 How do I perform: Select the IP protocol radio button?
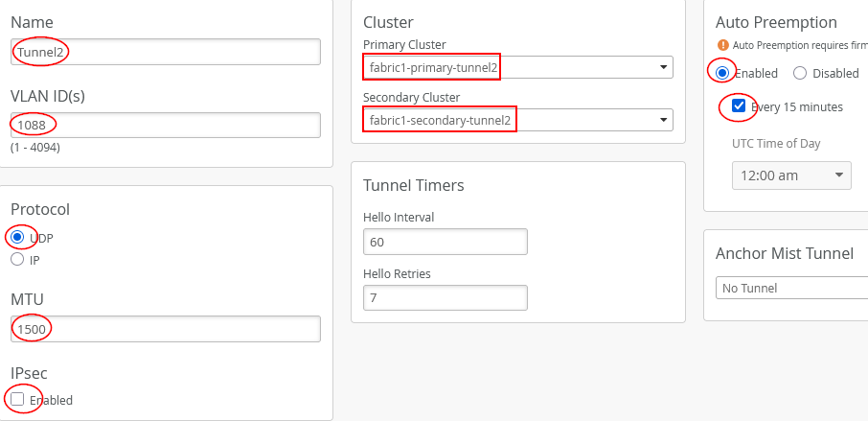17,259
